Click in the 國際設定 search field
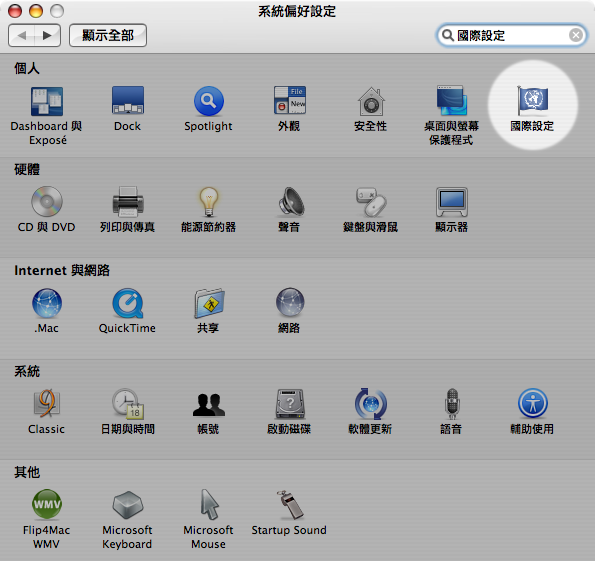 [511, 35]
